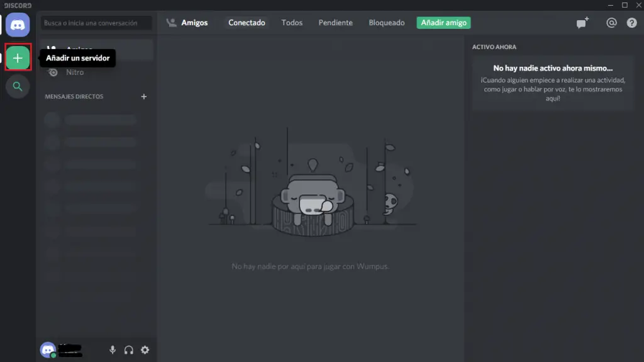The height and width of the screenshot is (362, 644).
Task: Maximize the Discord window
Action: pos(625,5)
